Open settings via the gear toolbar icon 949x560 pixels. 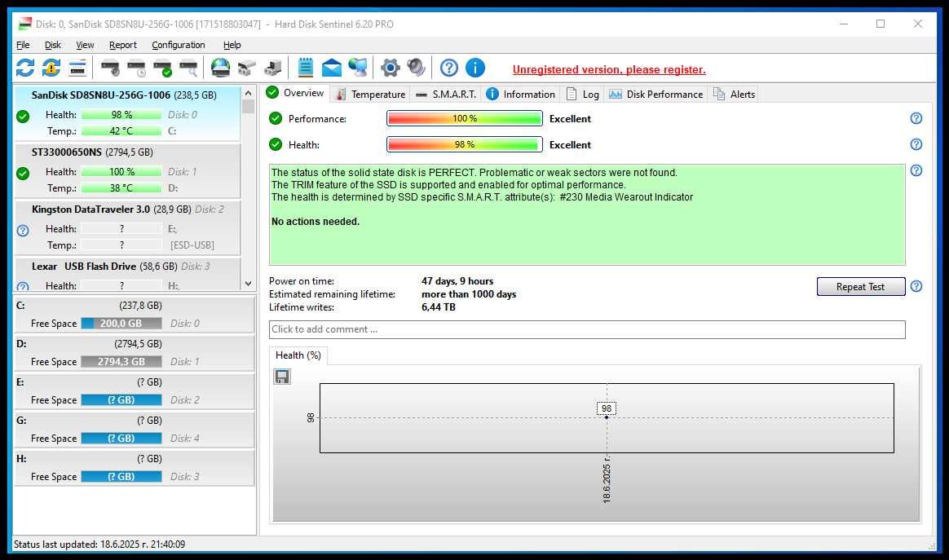tap(391, 68)
